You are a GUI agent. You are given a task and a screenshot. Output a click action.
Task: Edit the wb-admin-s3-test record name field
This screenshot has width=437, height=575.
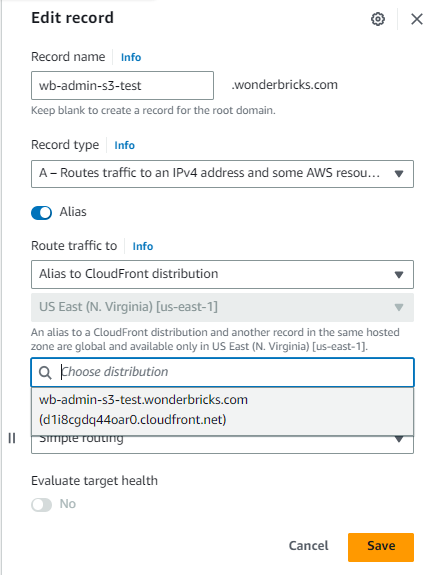click(x=122, y=85)
